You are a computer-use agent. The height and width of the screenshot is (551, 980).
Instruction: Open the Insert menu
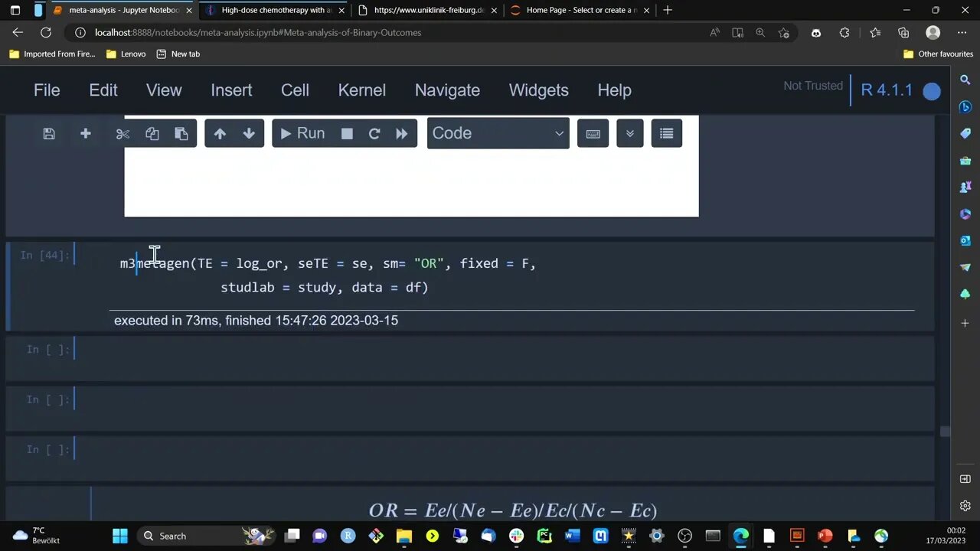point(231,90)
